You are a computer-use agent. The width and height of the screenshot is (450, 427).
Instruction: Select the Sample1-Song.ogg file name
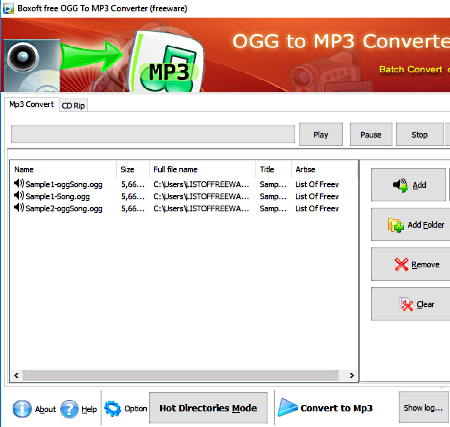pyautogui.click(x=58, y=196)
